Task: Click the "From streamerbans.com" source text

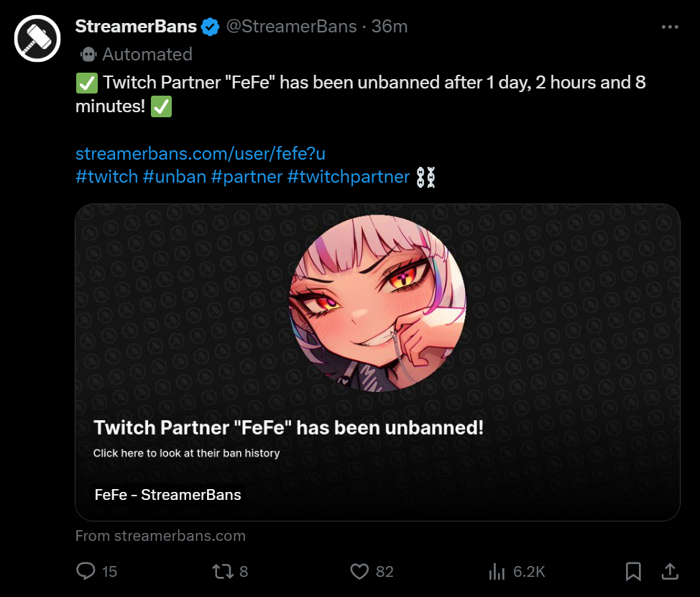Action: click(x=160, y=536)
